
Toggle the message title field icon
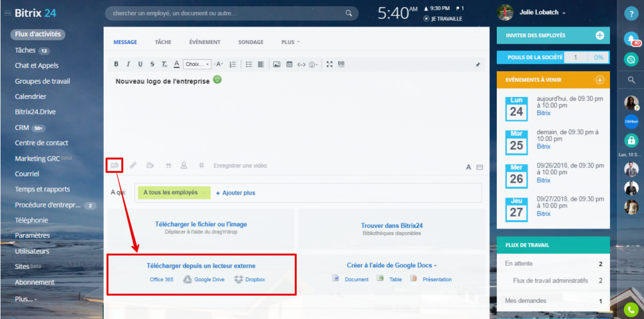(x=479, y=167)
